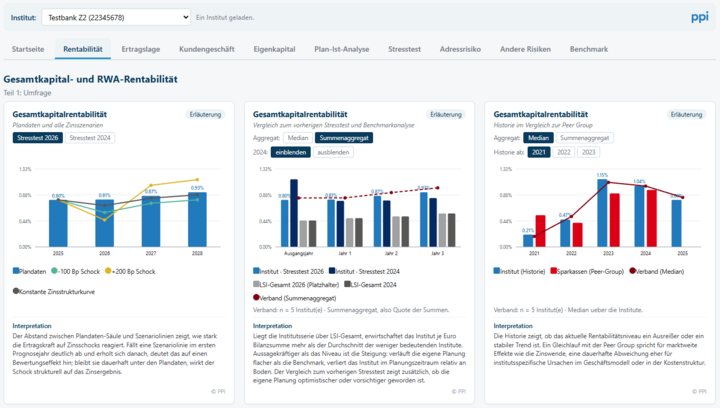Open the Andere Risiken tab

[525, 49]
